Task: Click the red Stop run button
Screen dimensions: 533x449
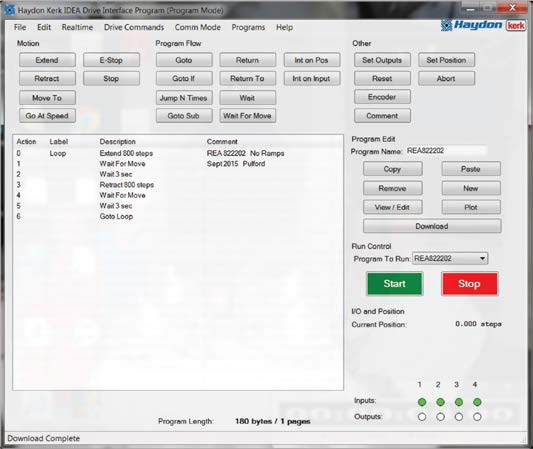Action: pos(469,283)
